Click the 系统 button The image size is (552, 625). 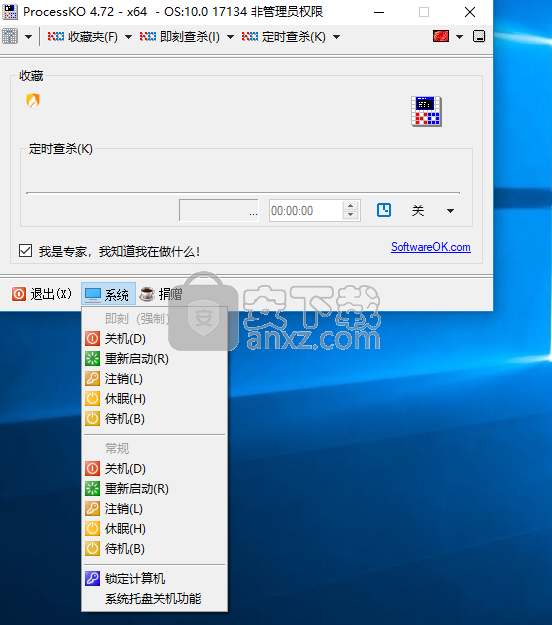[x=108, y=295]
